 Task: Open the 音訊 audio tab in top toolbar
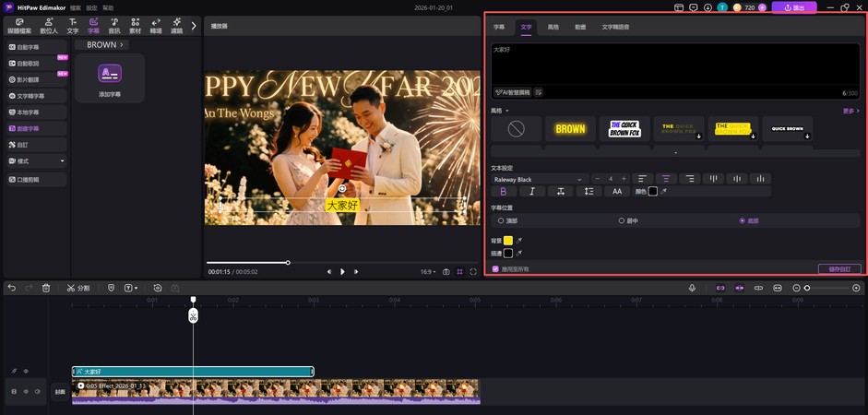coord(113,25)
